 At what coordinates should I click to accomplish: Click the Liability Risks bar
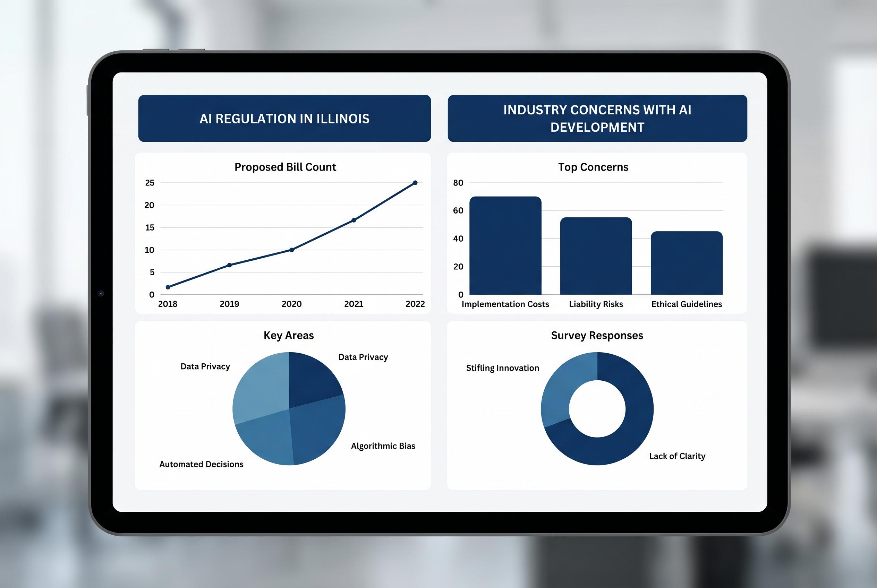click(x=596, y=257)
